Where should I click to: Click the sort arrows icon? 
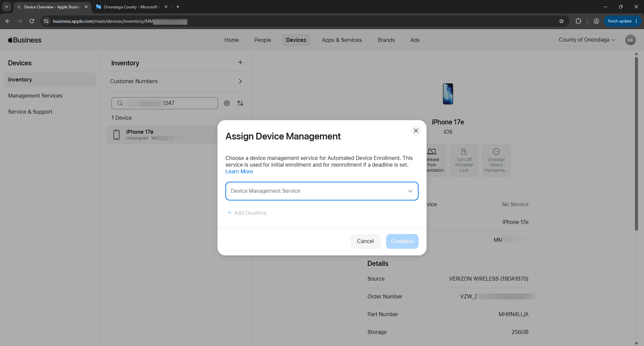pos(240,103)
